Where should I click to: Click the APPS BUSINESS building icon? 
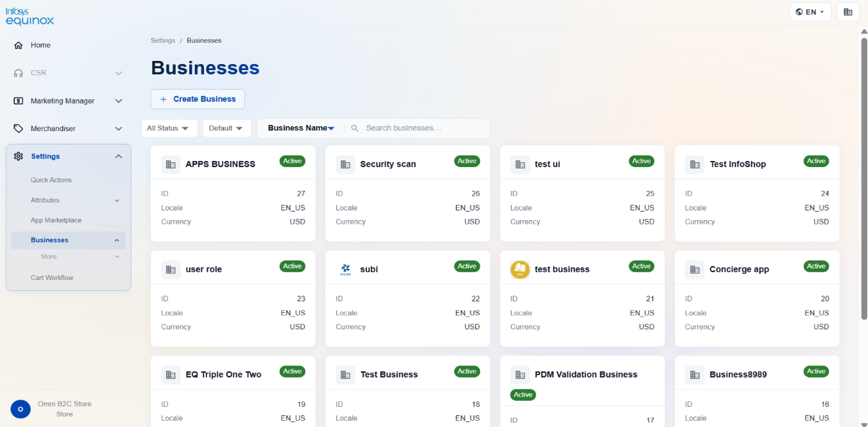coord(171,164)
